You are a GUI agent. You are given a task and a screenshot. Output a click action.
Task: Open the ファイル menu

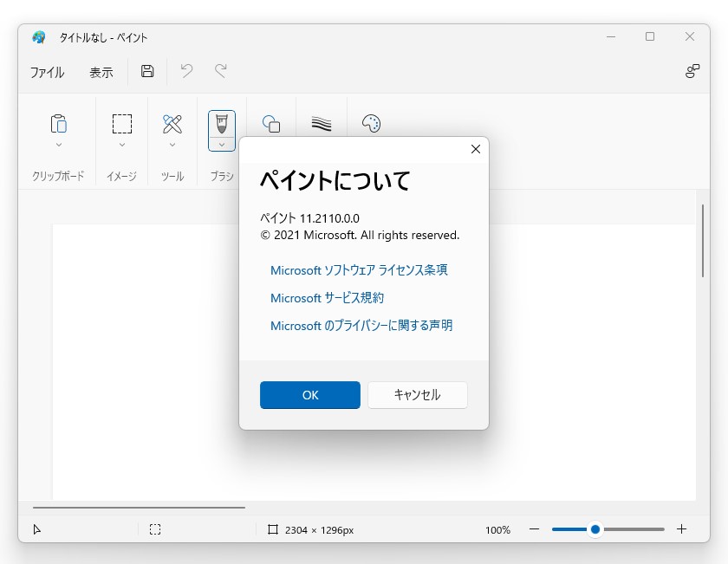point(48,72)
